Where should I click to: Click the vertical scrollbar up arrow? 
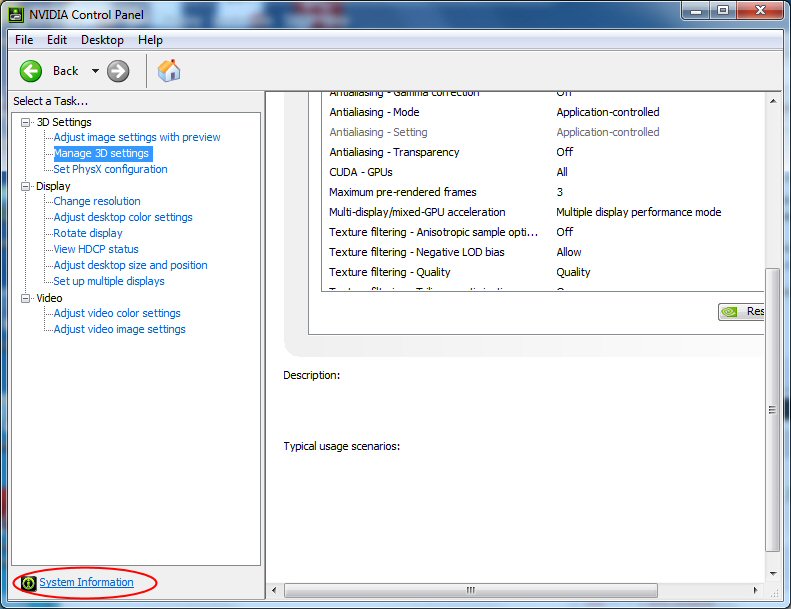click(x=773, y=101)
